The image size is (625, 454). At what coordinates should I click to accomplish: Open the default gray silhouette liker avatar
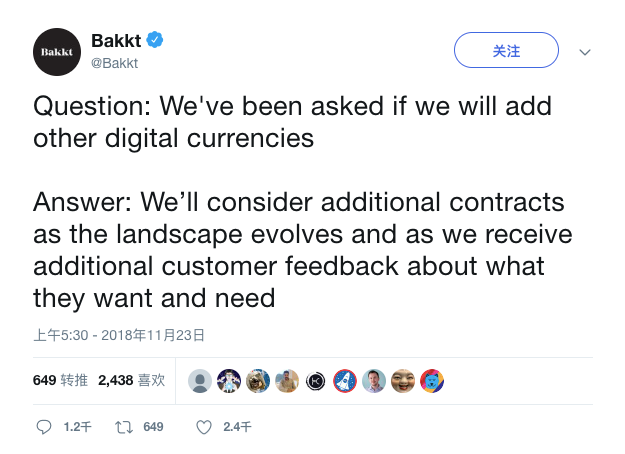[200, 381]
